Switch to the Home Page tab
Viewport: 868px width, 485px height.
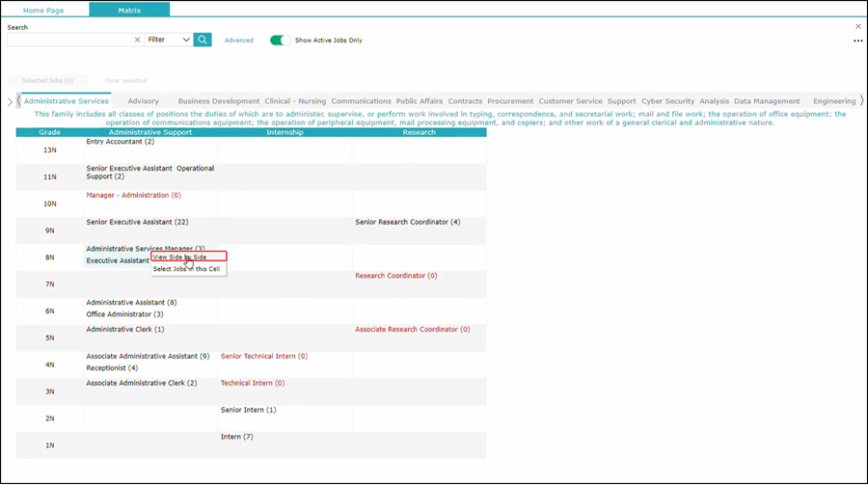click(44, 9)
